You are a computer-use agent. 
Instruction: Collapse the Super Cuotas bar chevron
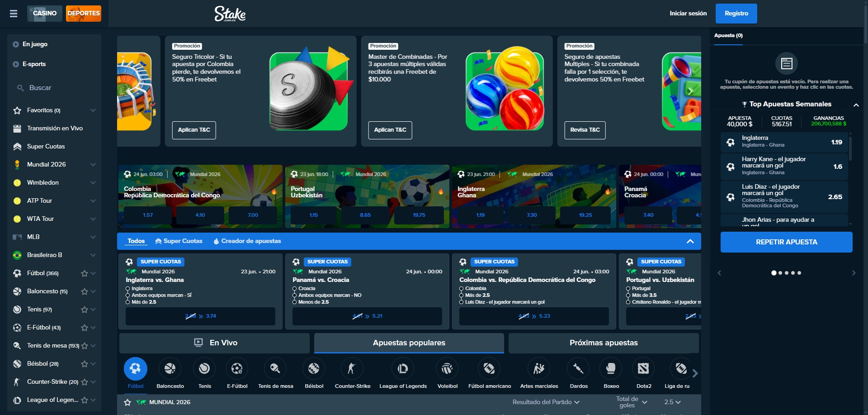(x=690, y=241)
